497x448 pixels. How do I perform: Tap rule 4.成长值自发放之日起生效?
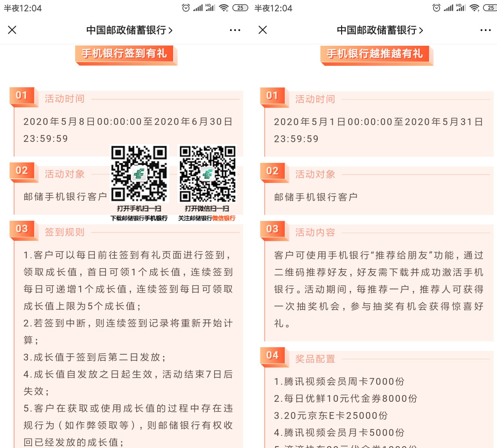click(x=128, y=382)
